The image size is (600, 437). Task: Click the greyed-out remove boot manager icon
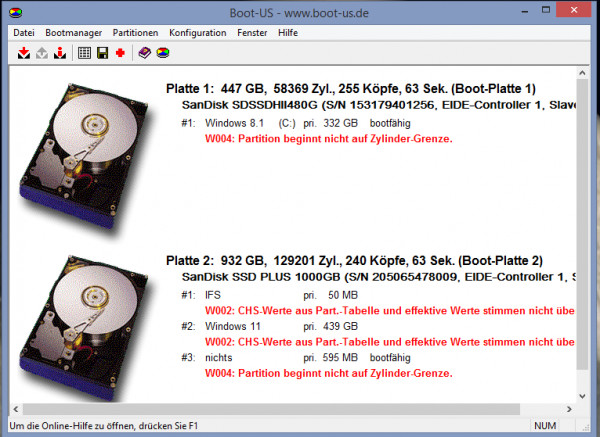pyautogui.click(x=42, y=53)
